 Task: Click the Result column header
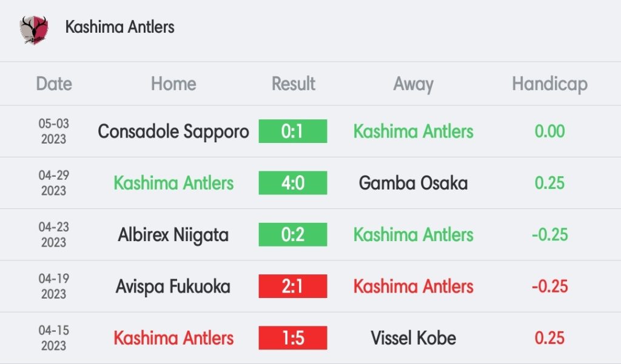pyautogui.click(x=293, y=84)
